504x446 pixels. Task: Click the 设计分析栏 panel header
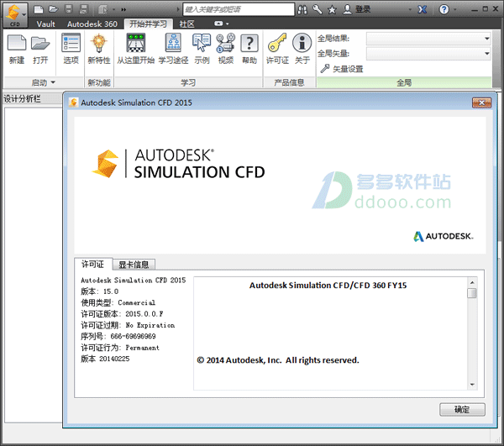click(x=32, y=99)
